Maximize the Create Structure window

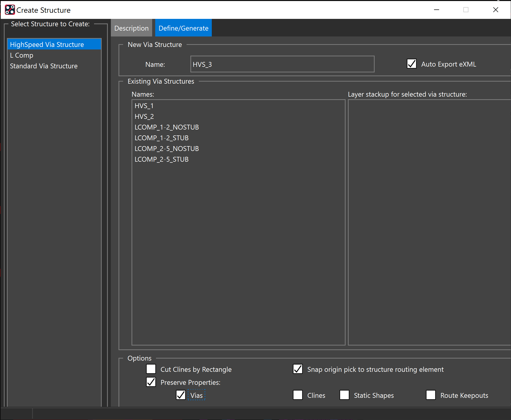(x=466, y=10)
